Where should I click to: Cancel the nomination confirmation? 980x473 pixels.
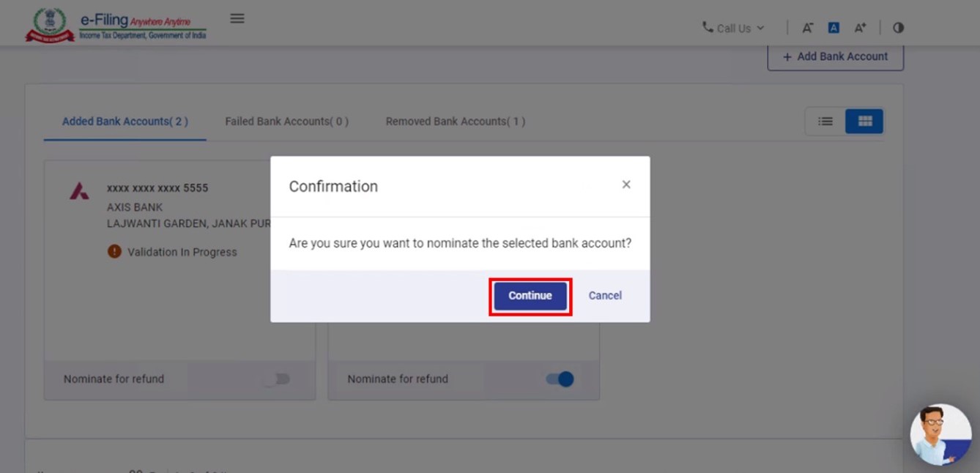pos(605,296)
